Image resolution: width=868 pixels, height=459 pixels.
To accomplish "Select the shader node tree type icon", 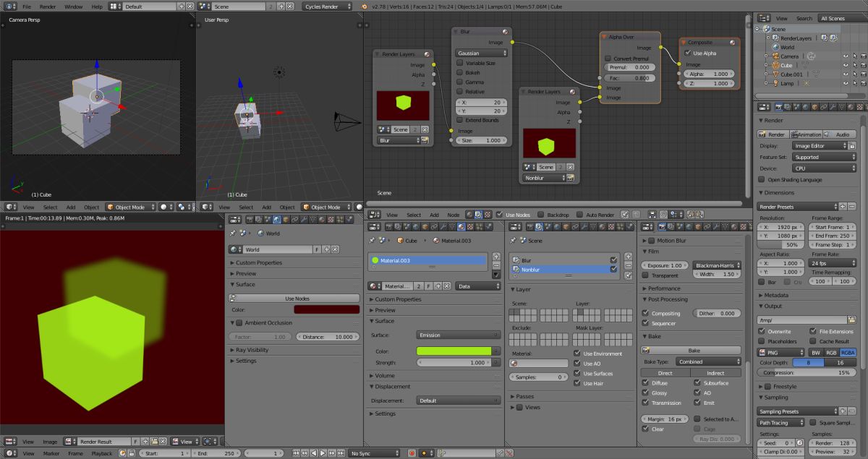I will coord(469,215).
